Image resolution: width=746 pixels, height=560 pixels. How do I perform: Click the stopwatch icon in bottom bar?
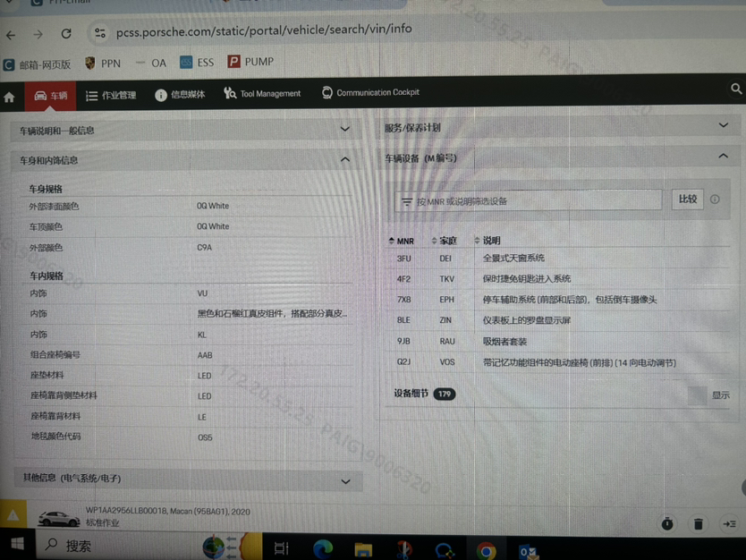tap(667, 524)
